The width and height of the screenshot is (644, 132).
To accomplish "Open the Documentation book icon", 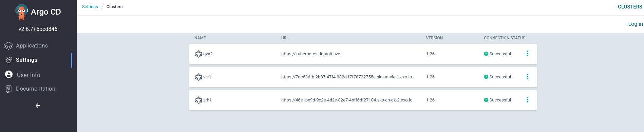I will 8,89.
